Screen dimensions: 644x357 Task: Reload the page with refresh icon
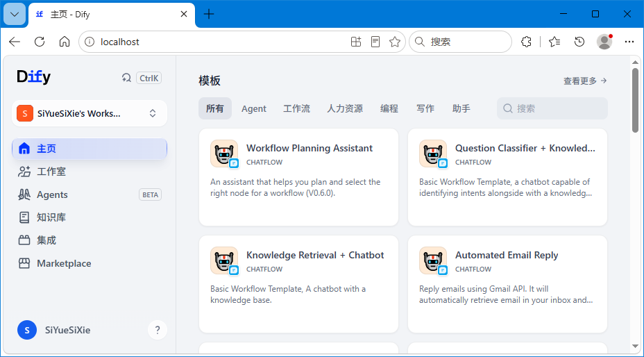[x=40, y=42]
